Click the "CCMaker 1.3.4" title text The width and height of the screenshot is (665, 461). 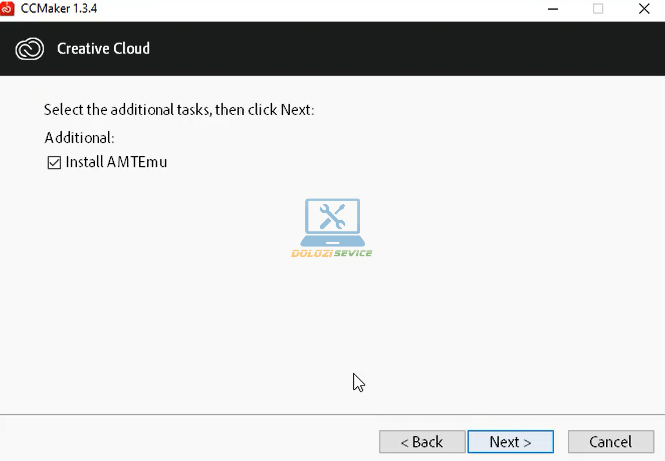[59, 8]
